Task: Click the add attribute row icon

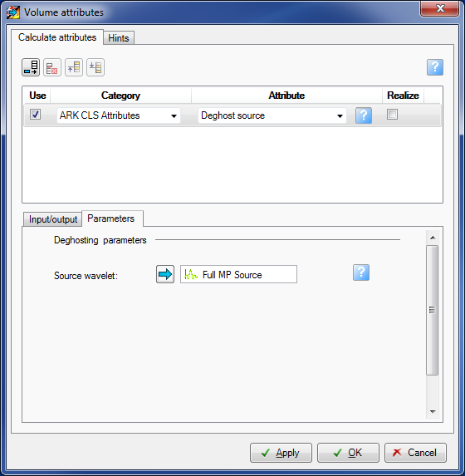Action: (31, 67)
